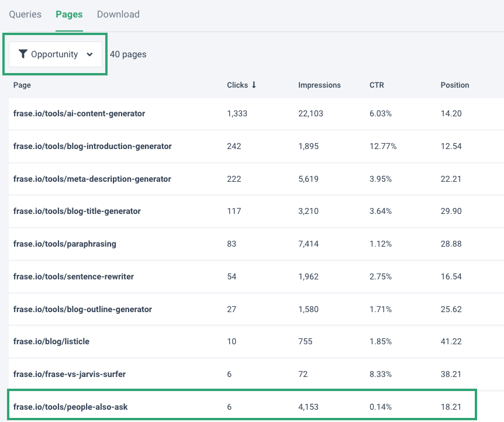Viewport: 504px width, 422px height.
Task: Open frase.io/tools/blog-title-generator page row
Action: point(256,212)
